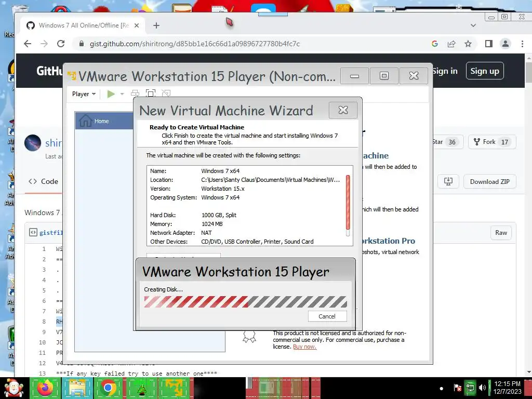The width and height of the screenshot is (532, 399).
Task: Click the gist author avatar
Action: [33, 142]
